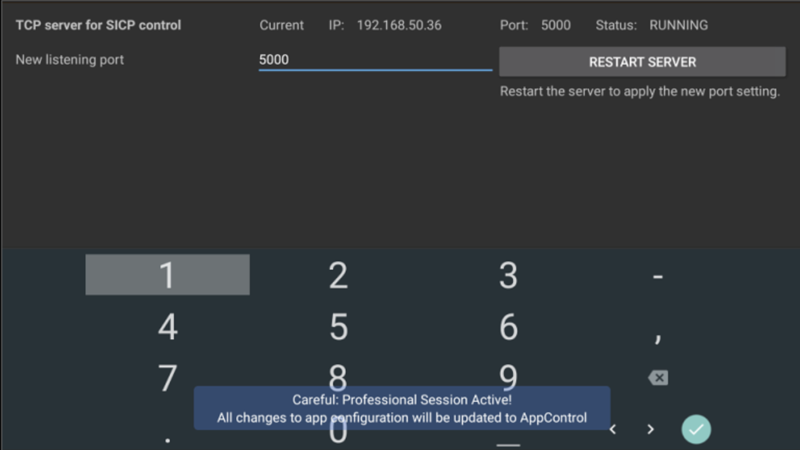
Task: Tap the period key on the keypad
Action: tap(168, 438)
